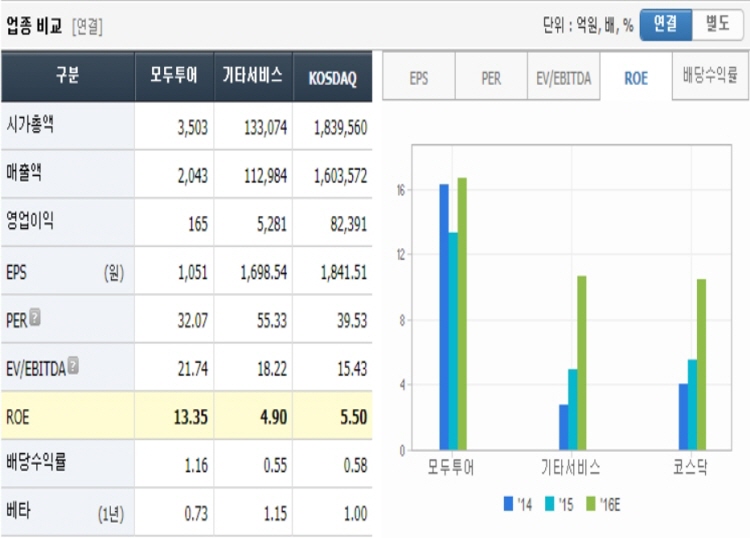This screenshot has width=750, height=538.
Task: Select the EPS chart tab
Action: tap(419, 77)
